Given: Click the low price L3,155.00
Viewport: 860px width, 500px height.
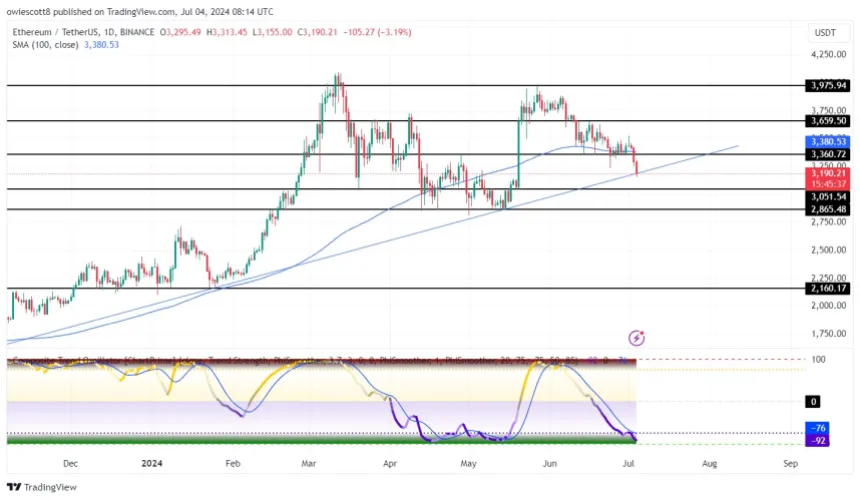Looking at the screenshot, I should click(272, 32).
